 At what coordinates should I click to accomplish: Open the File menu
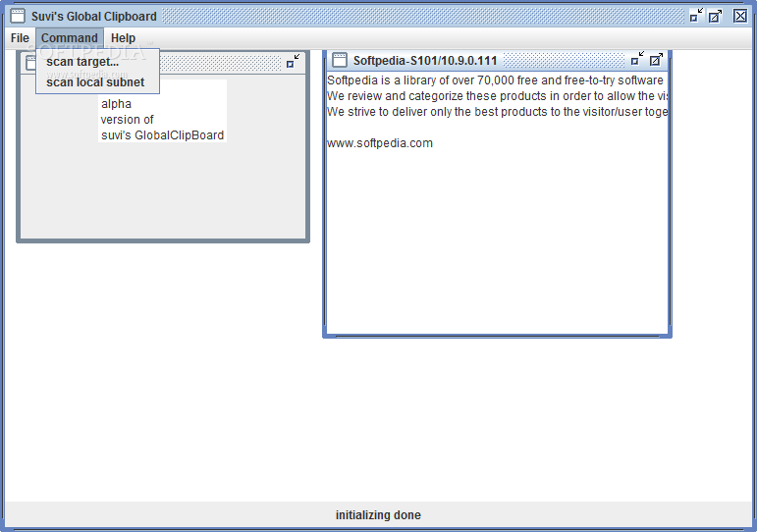20,38
